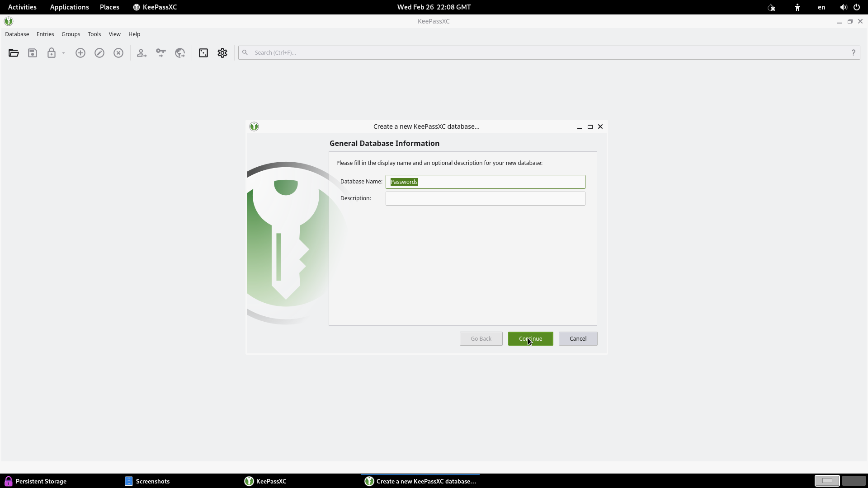Click the Save Database icon

pyautogui.click(x=33, y=53)
